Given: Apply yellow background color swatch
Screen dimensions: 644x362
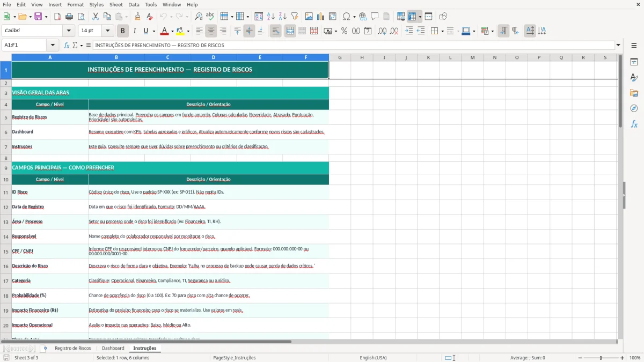Looking at the screenshot, I should click(180, 31).
